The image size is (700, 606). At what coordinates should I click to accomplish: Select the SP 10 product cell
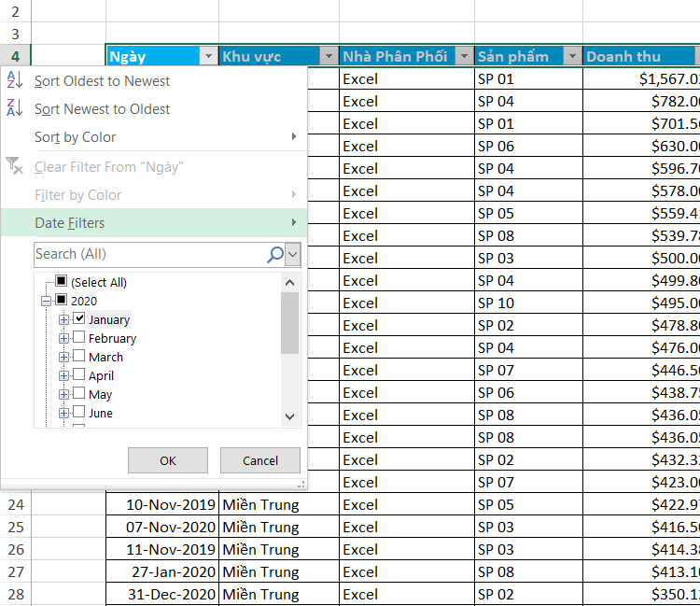point(528,303)
